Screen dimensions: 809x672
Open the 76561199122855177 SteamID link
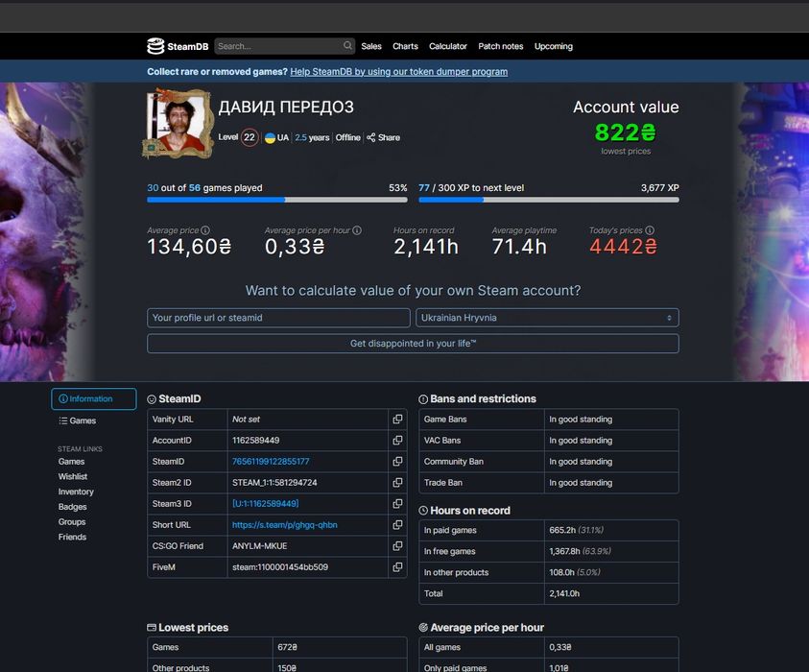[271, 462]
